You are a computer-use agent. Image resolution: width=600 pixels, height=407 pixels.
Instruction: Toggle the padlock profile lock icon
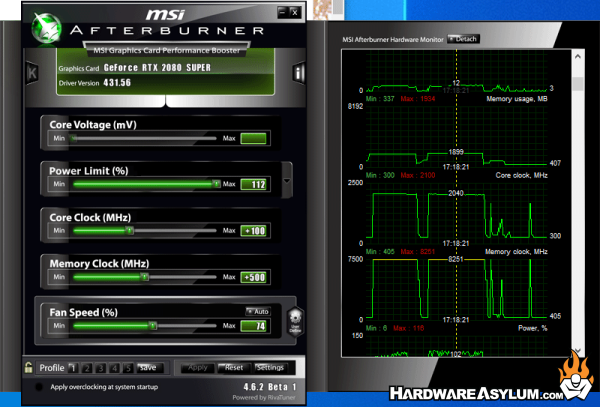click(28, 368)
